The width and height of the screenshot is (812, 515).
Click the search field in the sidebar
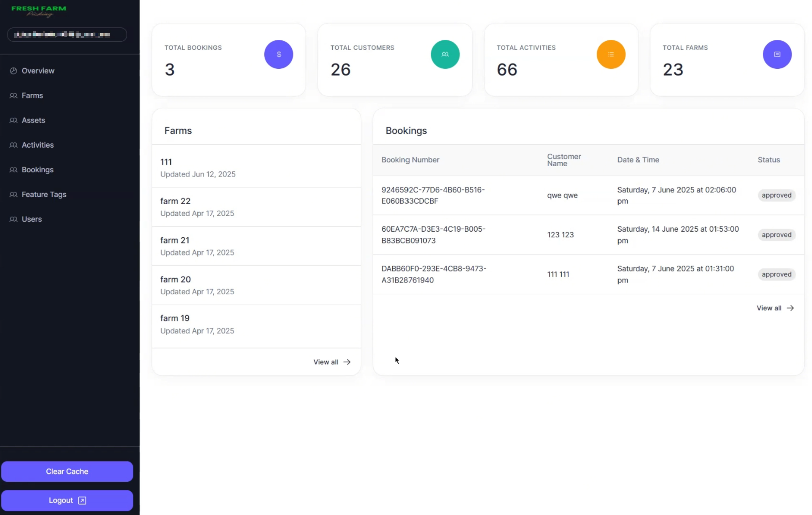pos(67,34)
